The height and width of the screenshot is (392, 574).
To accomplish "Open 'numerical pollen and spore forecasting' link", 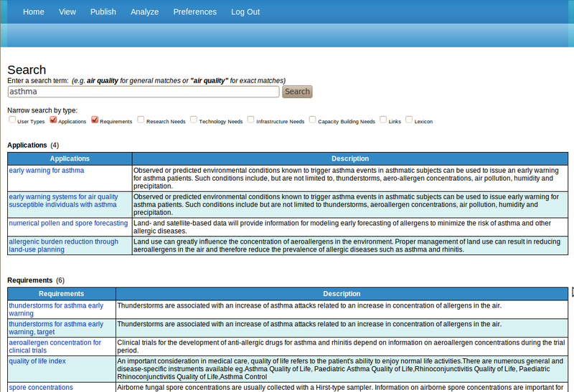I will [68, 223].
